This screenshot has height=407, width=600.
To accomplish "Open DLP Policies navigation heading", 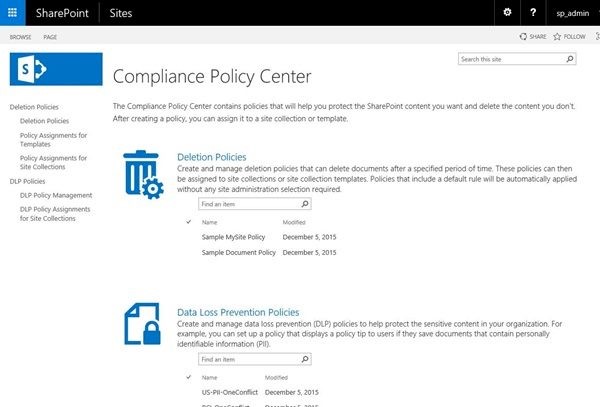I will [x=27, y=181].
